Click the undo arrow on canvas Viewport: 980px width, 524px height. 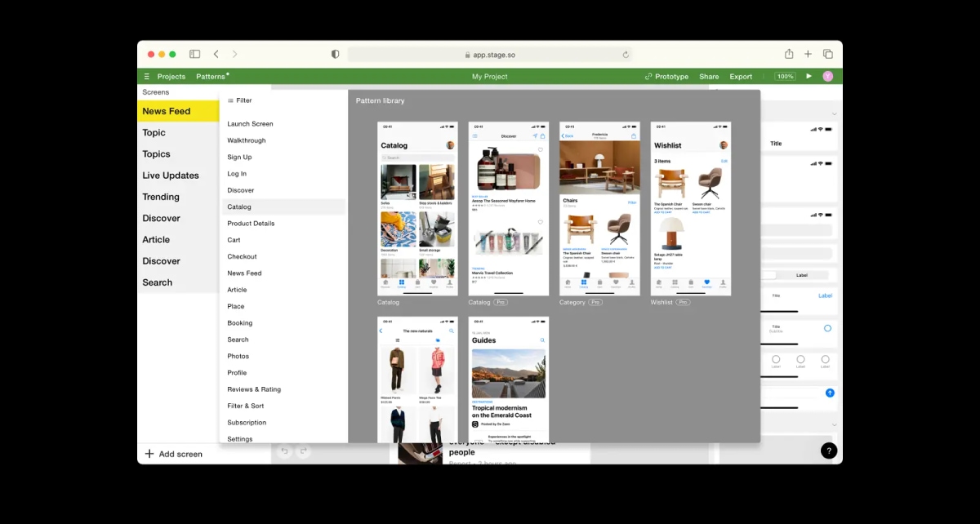[x=284, y=451]
